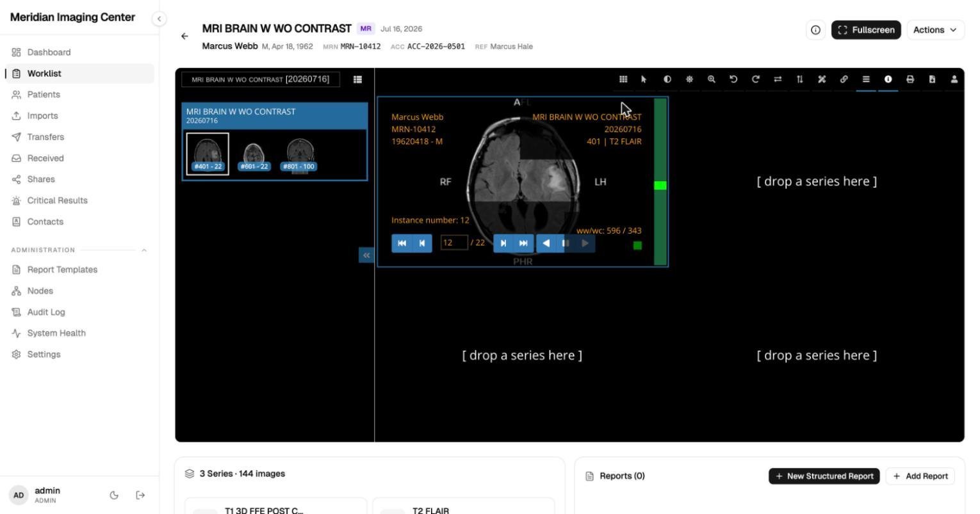The height and width of the screenshot is (514, 980).
Task: Toggle reference lines display
Action: click(x=866, y=79)
